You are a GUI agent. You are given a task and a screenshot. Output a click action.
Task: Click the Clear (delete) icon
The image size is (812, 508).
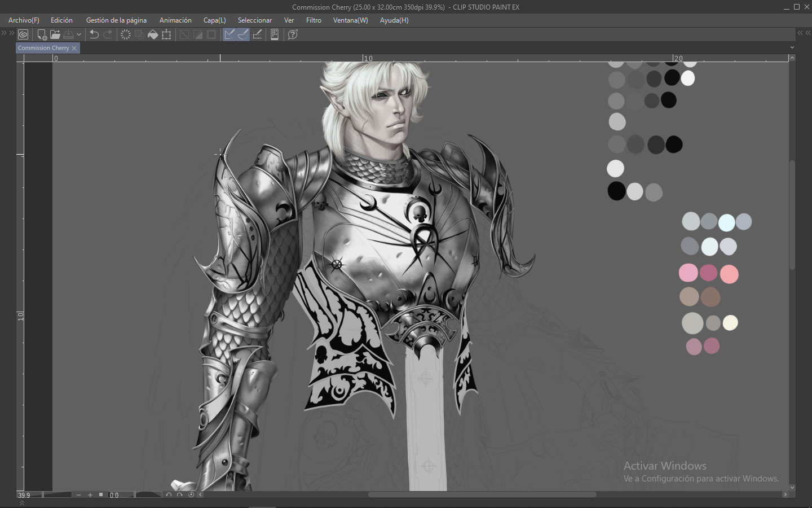pyautogui.click(x=126, y=34)
